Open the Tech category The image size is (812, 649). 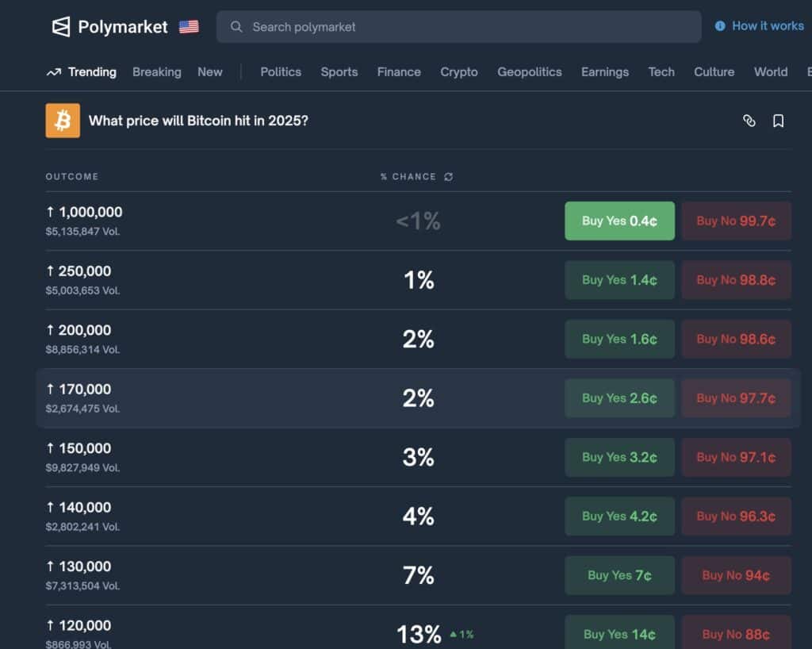(x=661, y=72)
